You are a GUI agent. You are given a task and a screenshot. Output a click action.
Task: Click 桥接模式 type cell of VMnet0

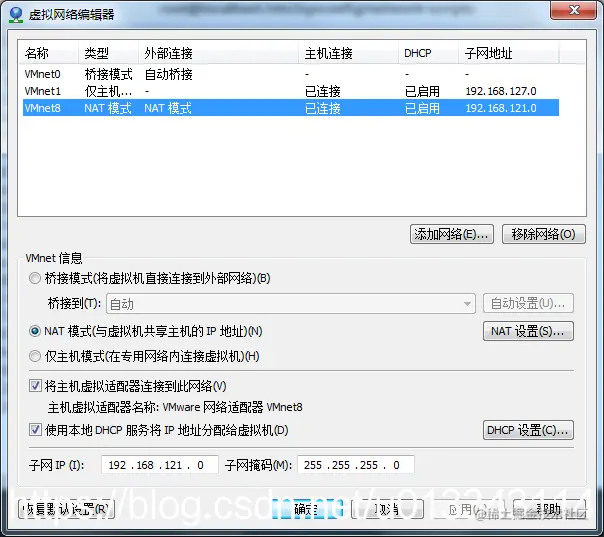pos(108,74)
